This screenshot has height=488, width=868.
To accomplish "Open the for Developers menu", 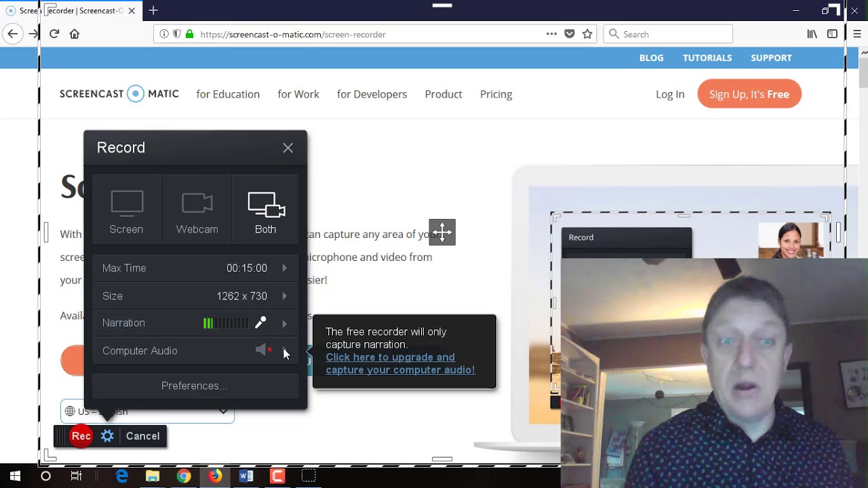I will [372, 94].
